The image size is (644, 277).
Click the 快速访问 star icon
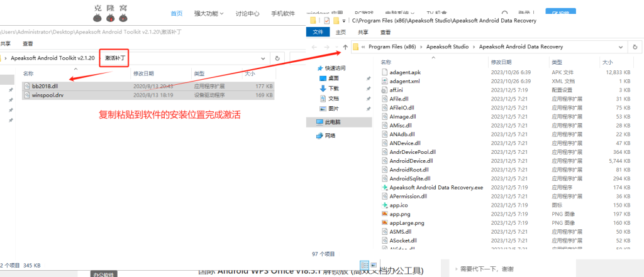coord(320,68)
